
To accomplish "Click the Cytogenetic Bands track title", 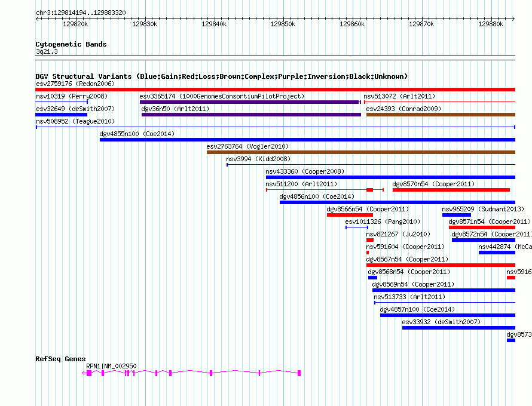I will point(71,44).
